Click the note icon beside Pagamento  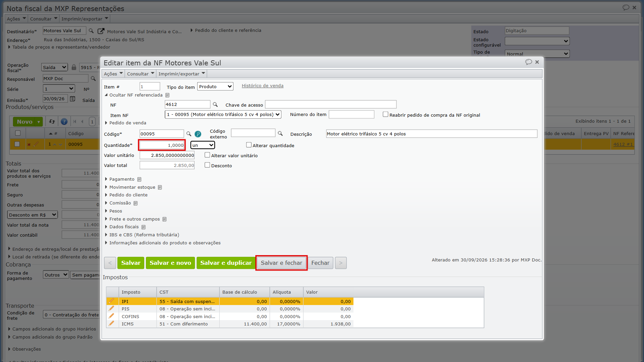point(139,179)
